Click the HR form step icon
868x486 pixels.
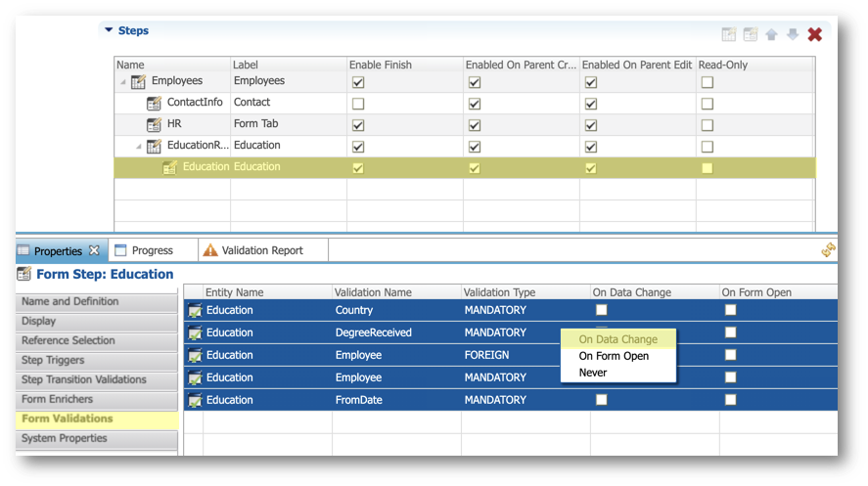coord(154,124)
